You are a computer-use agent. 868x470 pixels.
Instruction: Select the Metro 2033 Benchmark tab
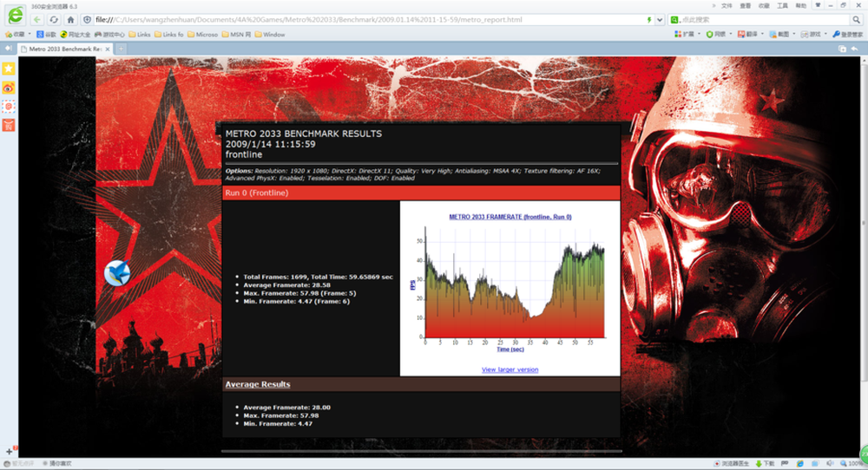(x=63, y=49)
